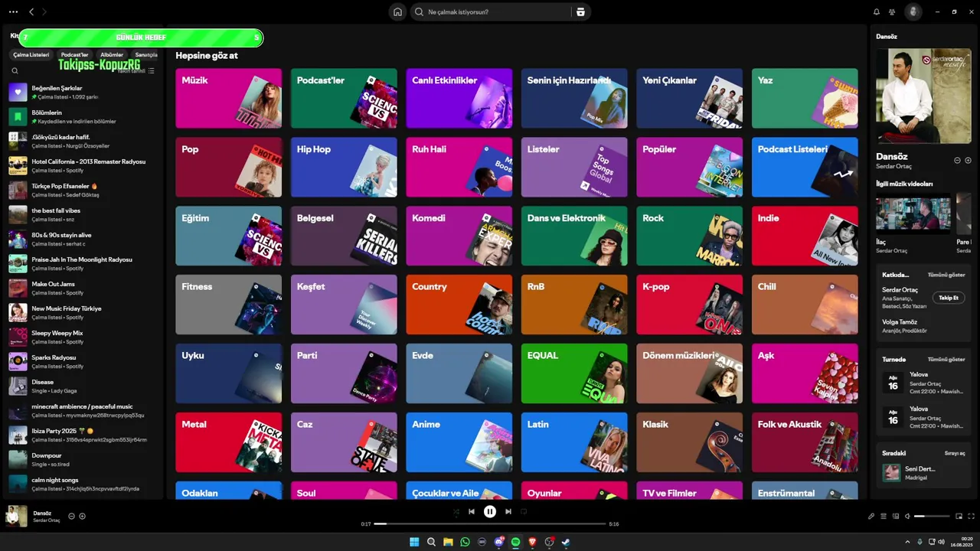The height and width of the screenshot is (551, 980).
Task: Open Seni Dert… by Madrigal in queue
Action: pos(923,473)
